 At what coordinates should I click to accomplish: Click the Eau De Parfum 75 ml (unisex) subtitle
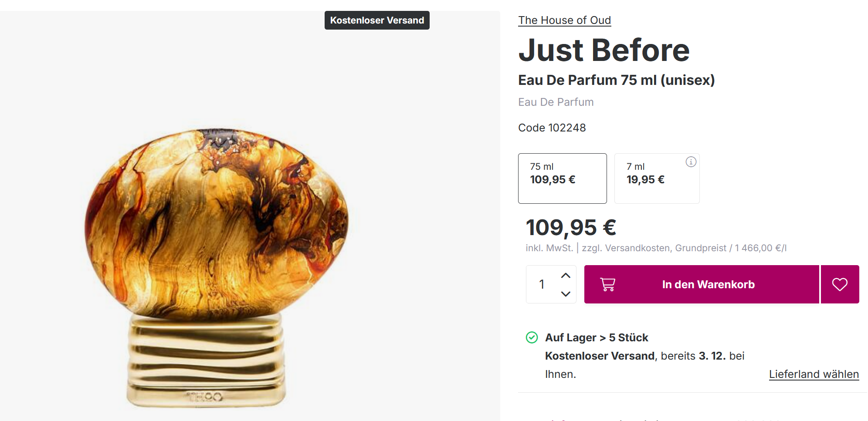(x=616, y=80)
